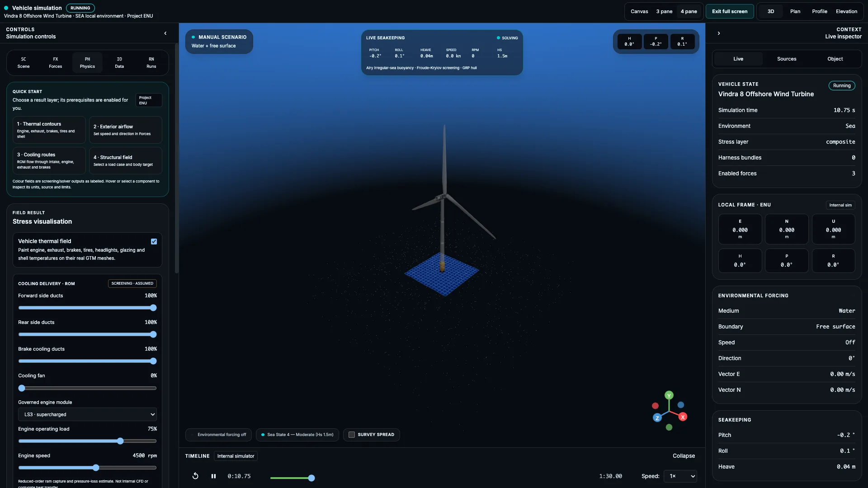The width and height of the screenshot is (868, 488).
Task: Click the timeline scrubber handle
Action: coord(311,478)
